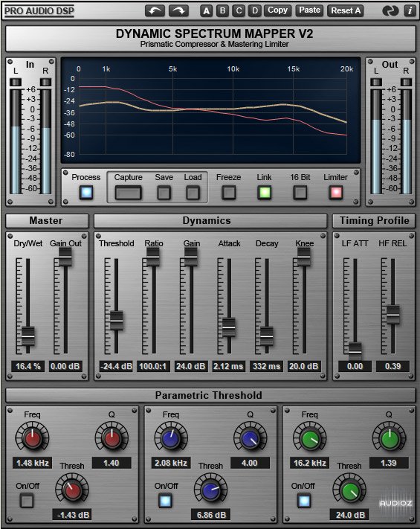Screen dimensions: 420x529
Task: Click the Capture button
Action: coord(128,193)
